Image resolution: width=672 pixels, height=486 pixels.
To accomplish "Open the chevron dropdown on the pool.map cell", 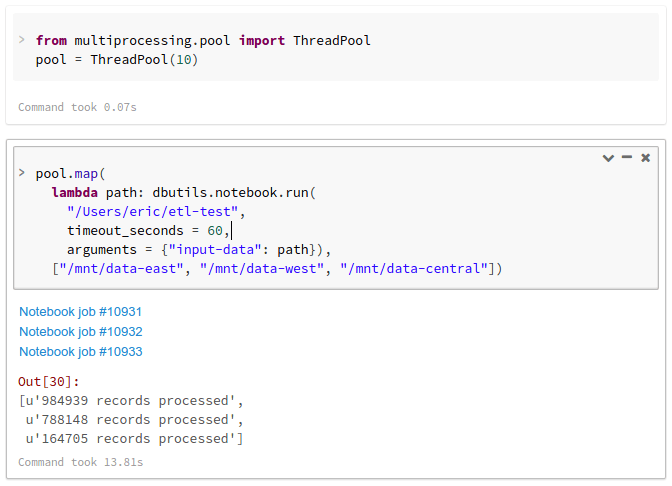I will 608,158.
